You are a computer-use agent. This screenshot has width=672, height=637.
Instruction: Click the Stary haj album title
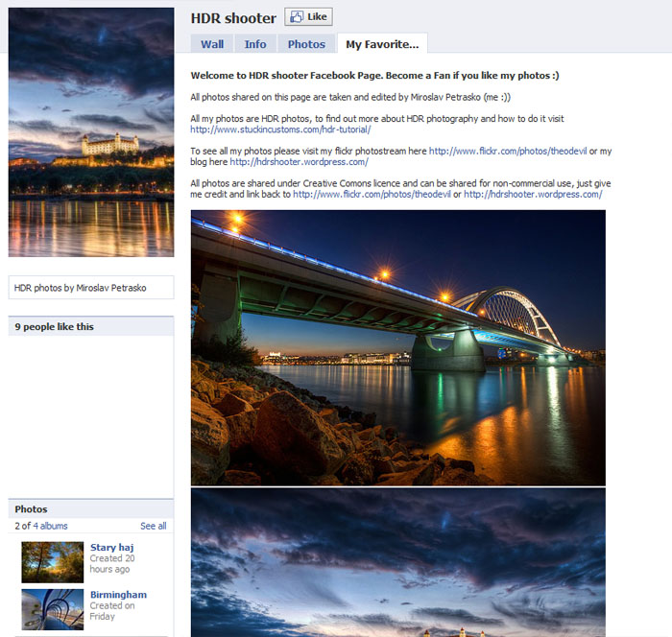tap(112, 548)
